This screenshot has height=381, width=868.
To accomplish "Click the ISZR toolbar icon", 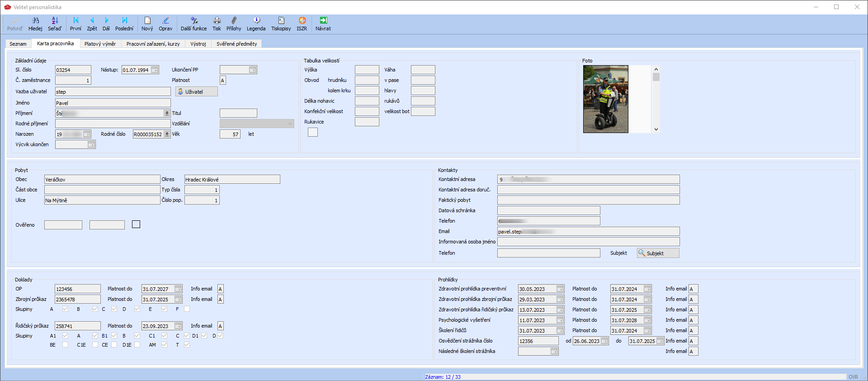I will 302,24.
